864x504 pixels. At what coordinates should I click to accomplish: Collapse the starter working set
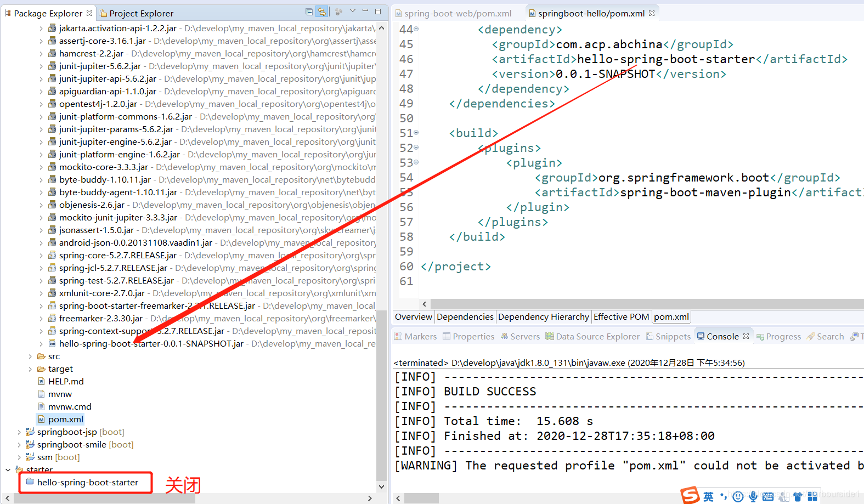click(8, 470)
